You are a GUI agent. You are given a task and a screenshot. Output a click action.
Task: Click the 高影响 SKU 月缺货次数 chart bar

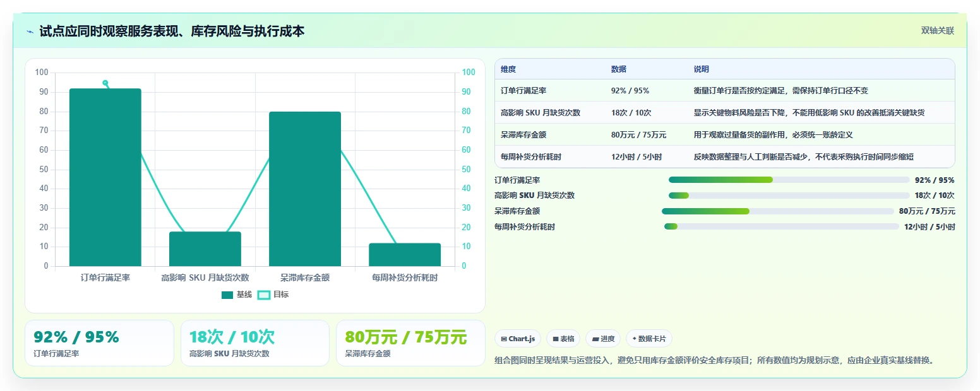205,249
